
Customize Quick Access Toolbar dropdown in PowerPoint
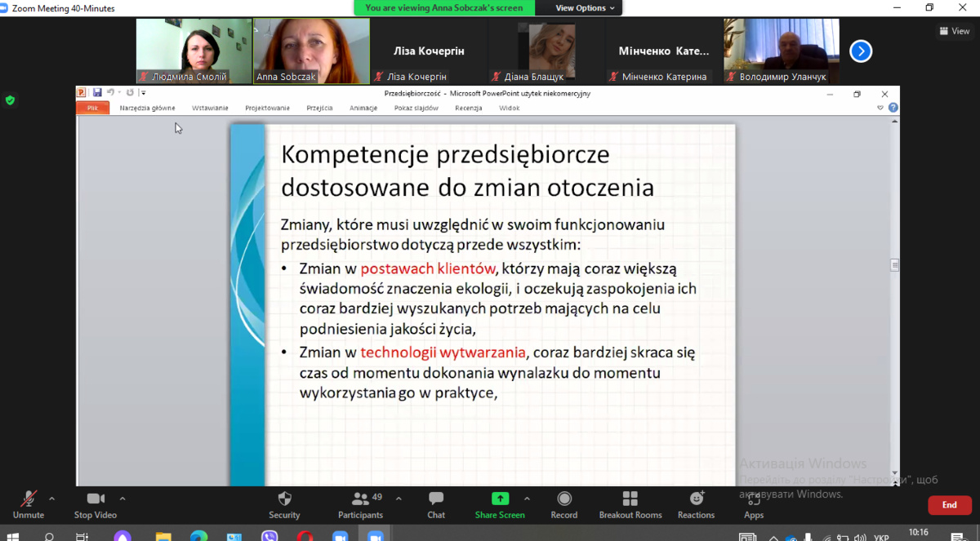click(143, 93)
